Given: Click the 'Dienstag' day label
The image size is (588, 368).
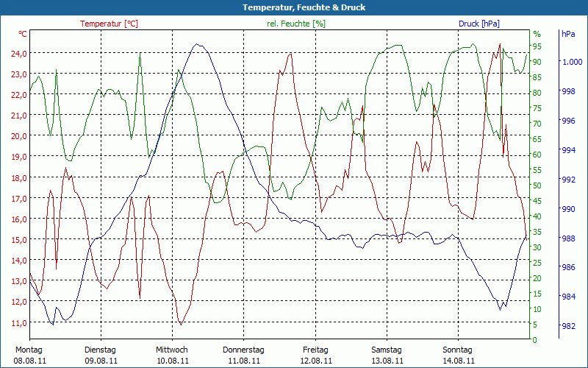Looking at the screenshot, I should (x=100, y=350).
